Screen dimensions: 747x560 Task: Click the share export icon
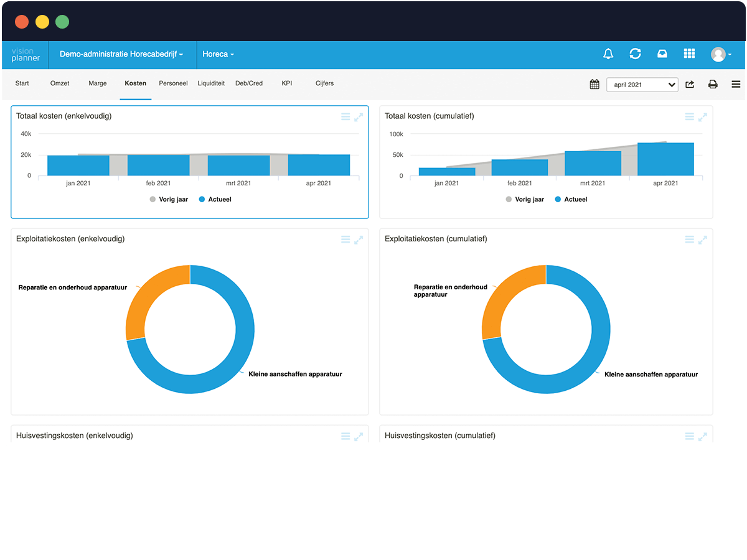click(690, 85)
